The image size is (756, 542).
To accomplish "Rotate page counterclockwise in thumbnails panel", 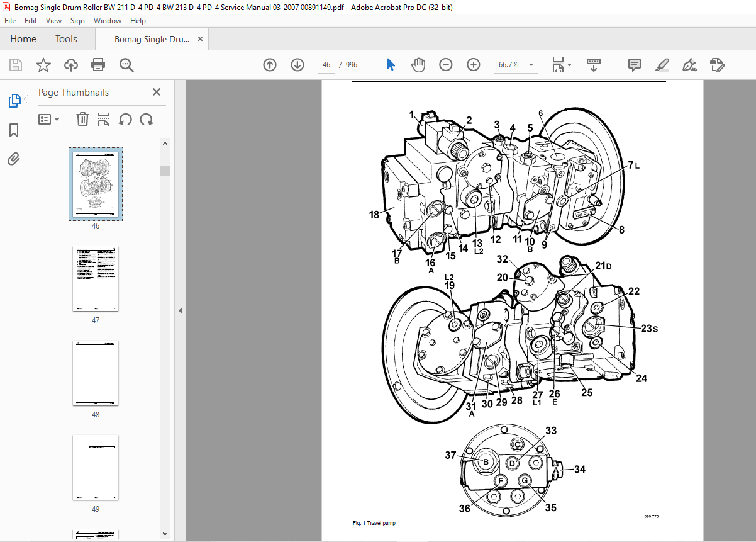I will [x=125, y=119].
